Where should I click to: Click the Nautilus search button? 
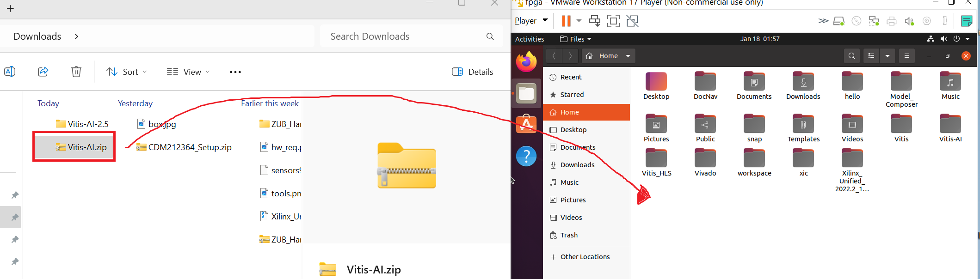click(852, 56)
